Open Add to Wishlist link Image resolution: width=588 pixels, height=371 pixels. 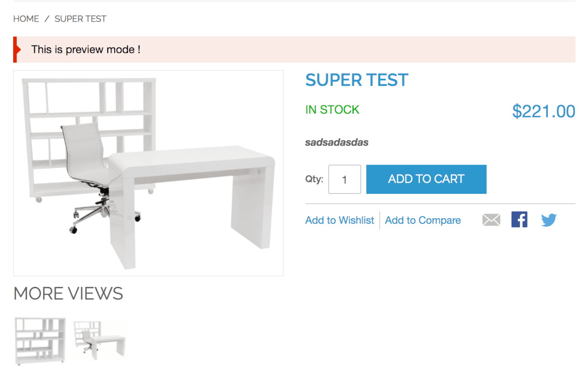coord(340,220)
